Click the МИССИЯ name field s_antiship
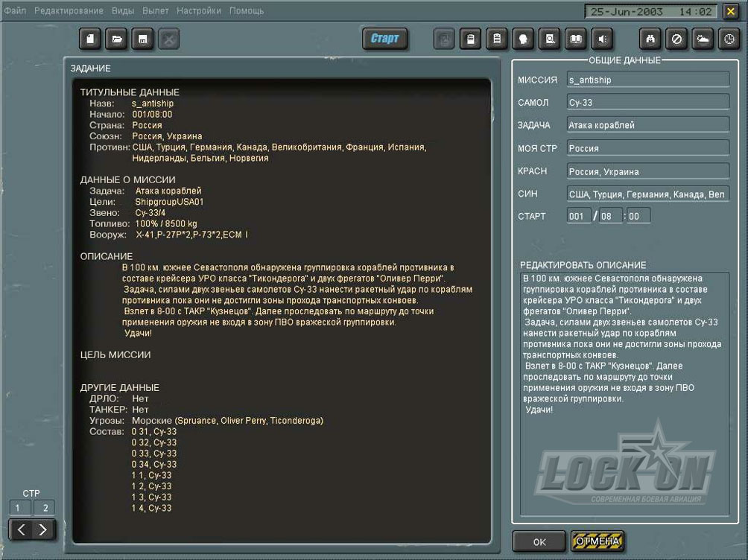 click(x=647, y=80)
